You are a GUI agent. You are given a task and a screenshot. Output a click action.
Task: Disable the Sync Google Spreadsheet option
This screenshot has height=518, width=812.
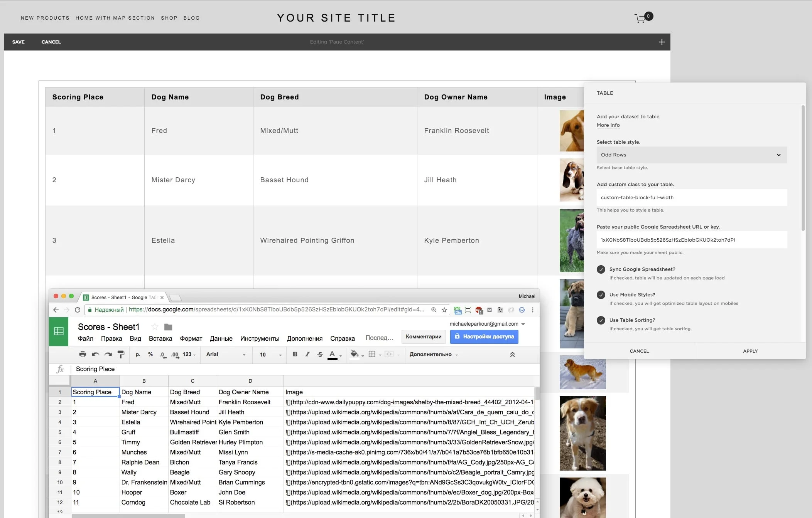coord(601,269)
